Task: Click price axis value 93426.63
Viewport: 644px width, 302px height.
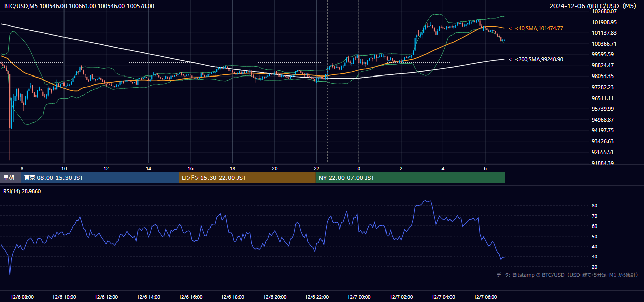Action: point(603,141)
